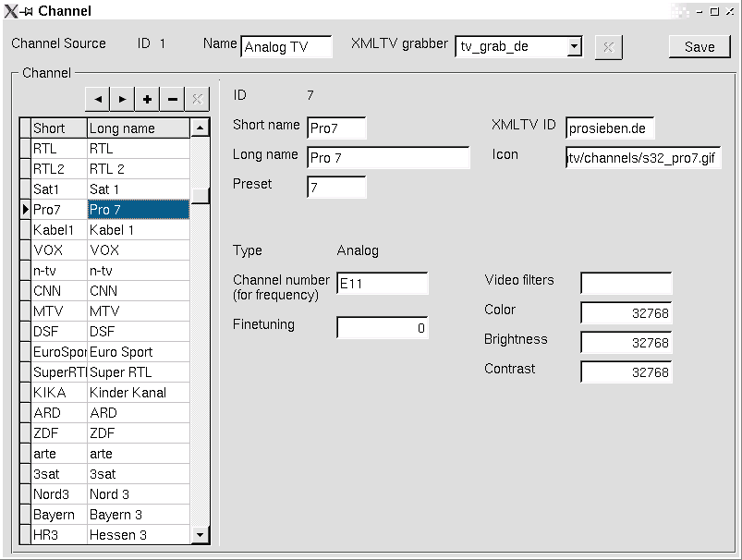The width and height of the screenshot is (742, 560).
Task: Select the Kabel 1 channel row
Action: pyautogui.click(x=138, y=230)
